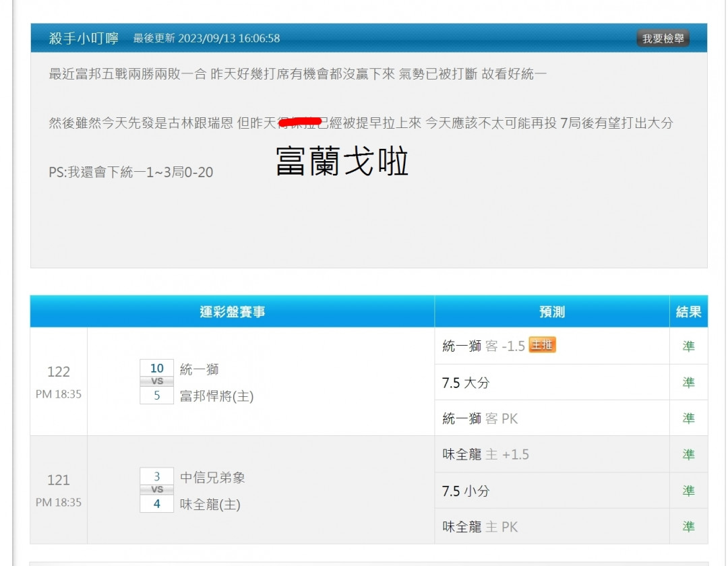Click the 預測 column header
Viewport: 728px width, 566px height.
tap(552, 312)
